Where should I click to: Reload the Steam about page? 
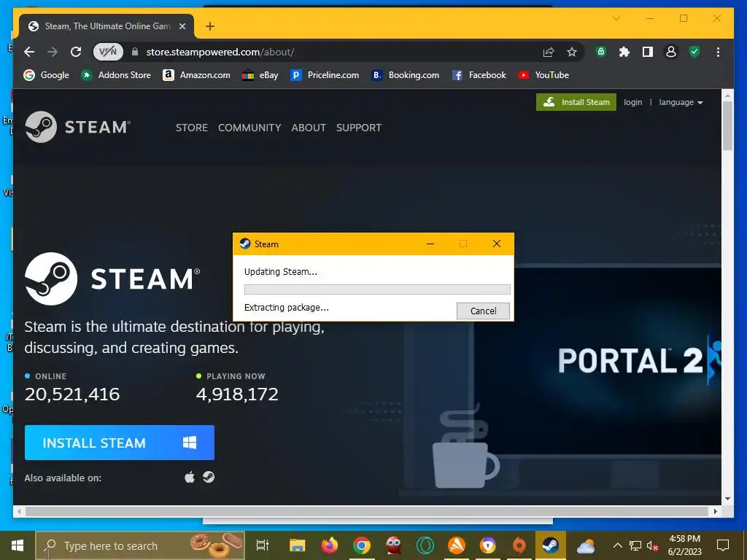click(x=76, y=52)
